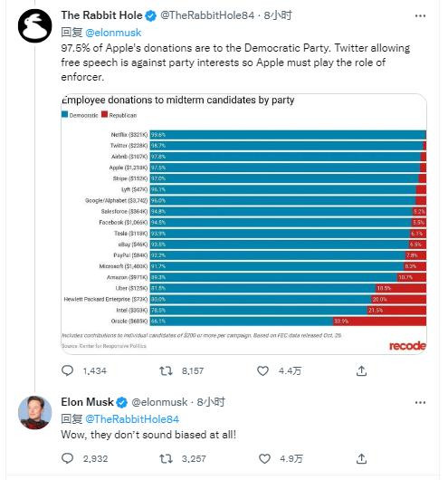Follow the @elonmusk reply mention link
The width and height of the screenshot is (448, 480).
coord(113,33)
